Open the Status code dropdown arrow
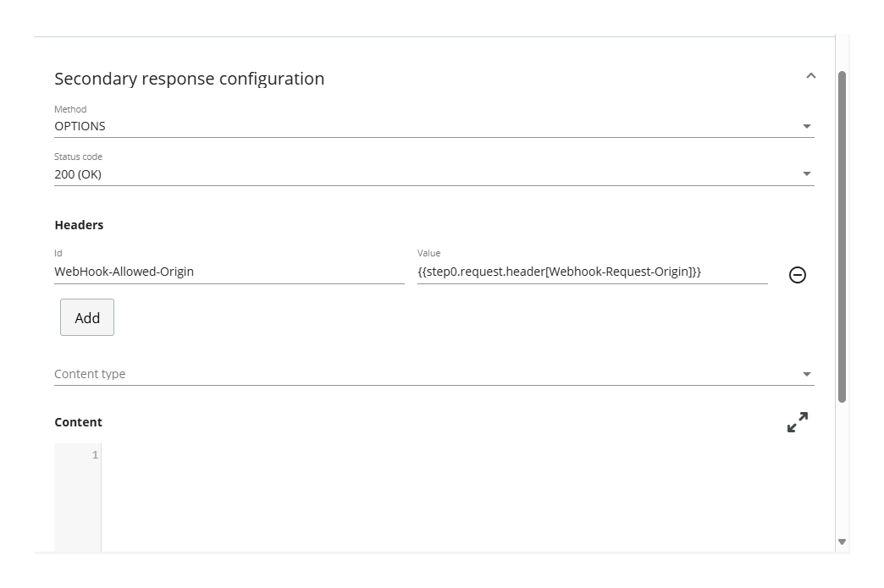The image size is (884, 588). click(808, 173)
